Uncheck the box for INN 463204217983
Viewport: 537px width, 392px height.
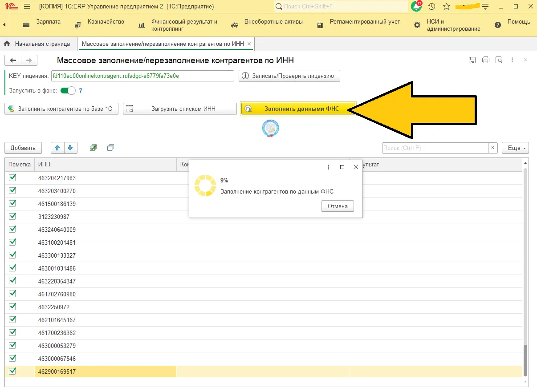(12, 178)
